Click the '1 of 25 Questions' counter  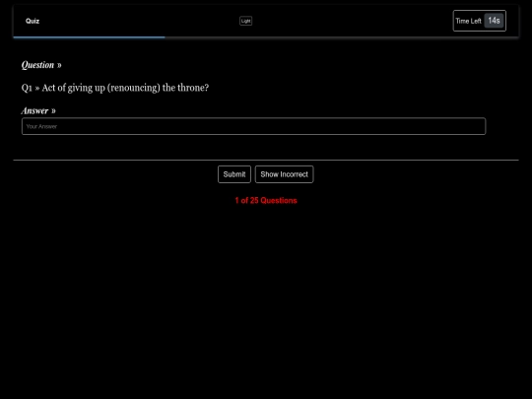266,201
